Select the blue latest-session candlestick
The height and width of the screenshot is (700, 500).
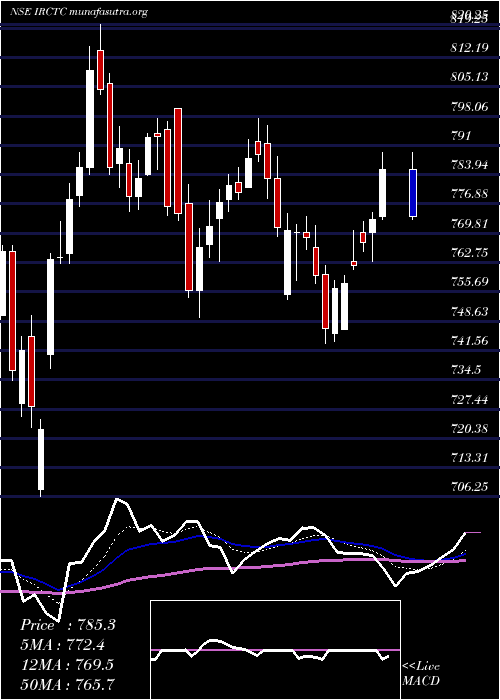(413, 192)
